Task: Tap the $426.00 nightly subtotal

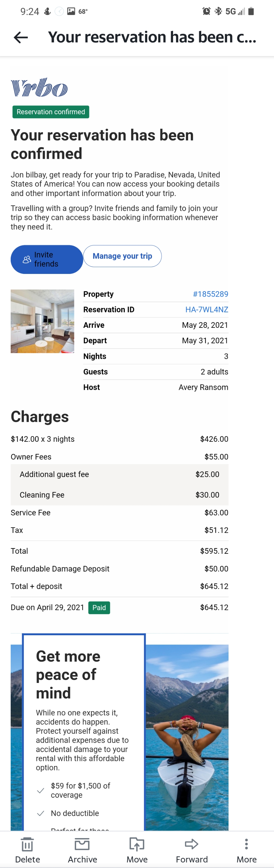Action: coord(214,439)
